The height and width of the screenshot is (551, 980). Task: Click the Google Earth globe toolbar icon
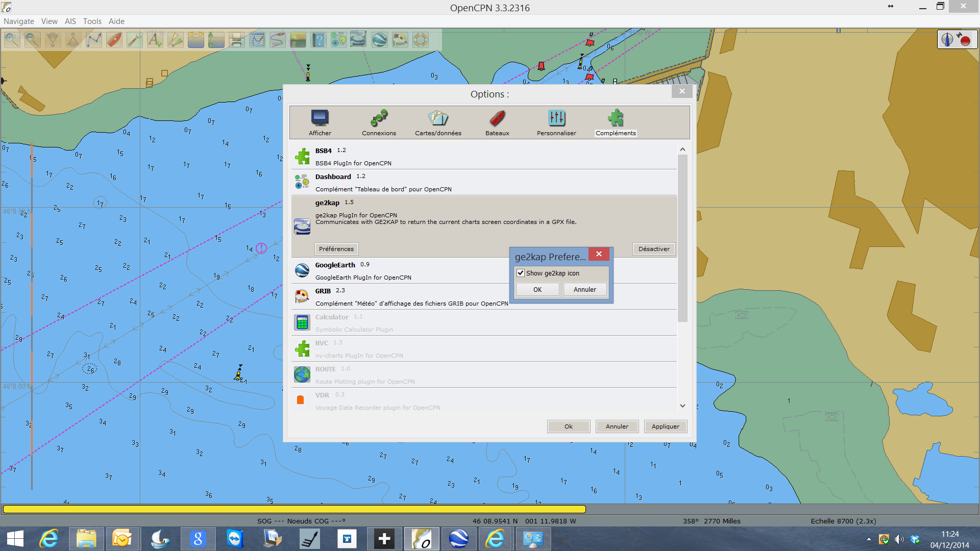tap(380, 40)
